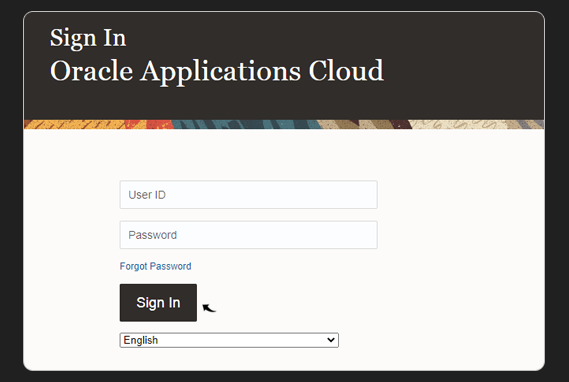Click the word 'Oracle' in the heading

click(x=91, y=70)
